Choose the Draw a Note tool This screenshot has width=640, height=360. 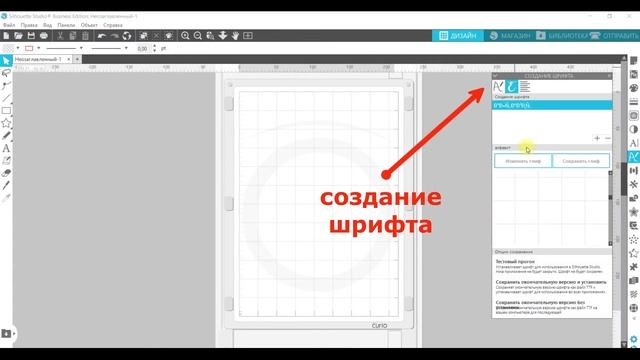tap(6, 160)
